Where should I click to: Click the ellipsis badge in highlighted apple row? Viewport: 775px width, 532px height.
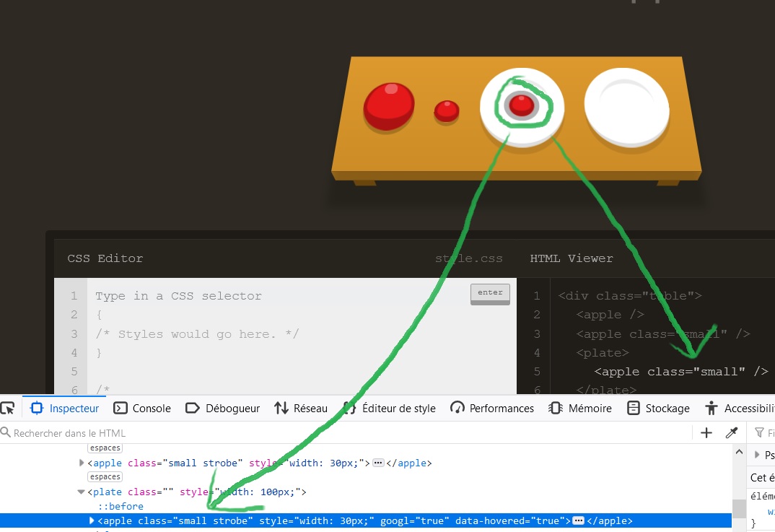point(578,521)
